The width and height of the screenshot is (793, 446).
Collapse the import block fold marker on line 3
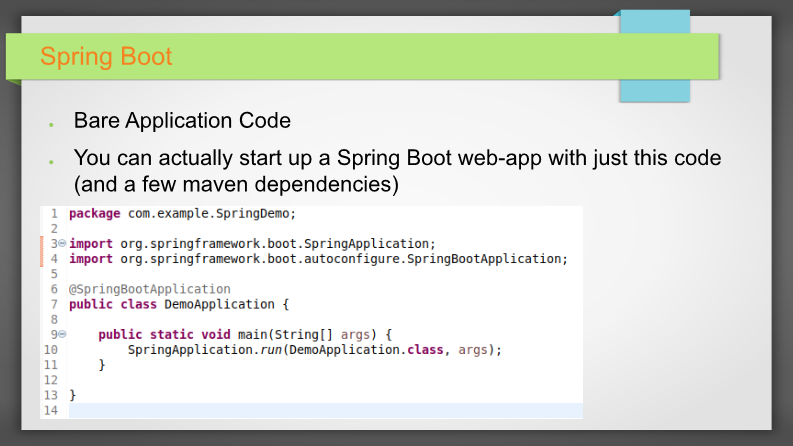[62, 243]
